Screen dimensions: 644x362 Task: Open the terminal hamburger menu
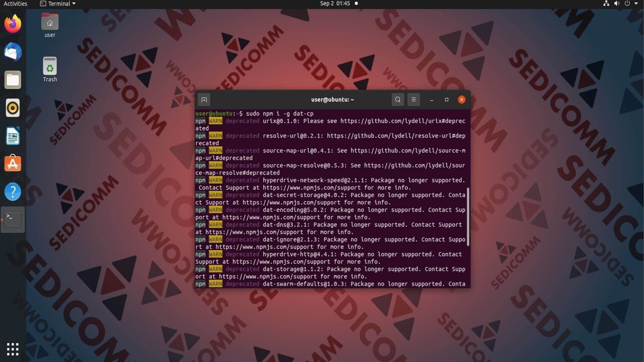point(414,100)
